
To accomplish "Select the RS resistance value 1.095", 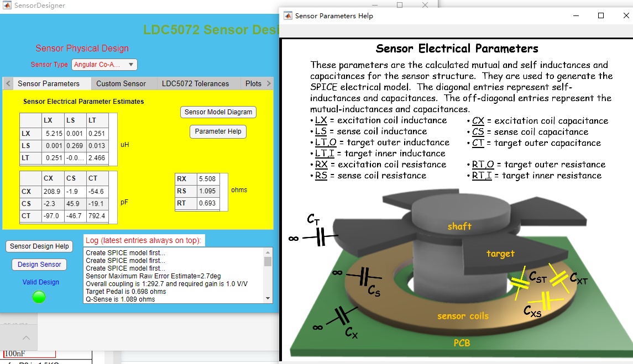I will click(208, 191).
